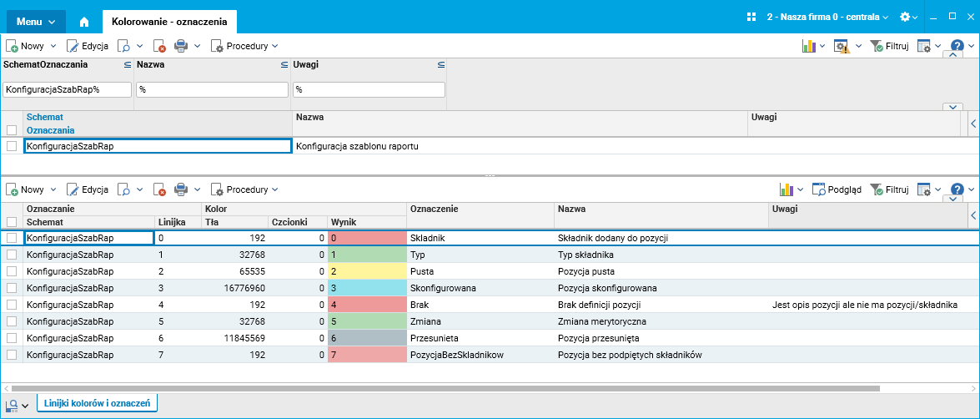
Task: Toggle the upper grid header select-all checkbox
Action: point(12,130)
